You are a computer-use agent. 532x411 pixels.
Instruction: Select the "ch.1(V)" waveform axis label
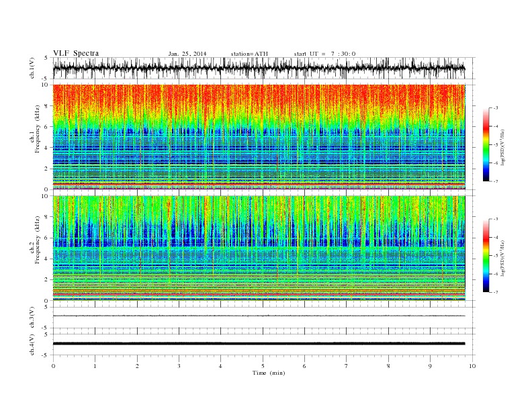(x=32, y=68)
